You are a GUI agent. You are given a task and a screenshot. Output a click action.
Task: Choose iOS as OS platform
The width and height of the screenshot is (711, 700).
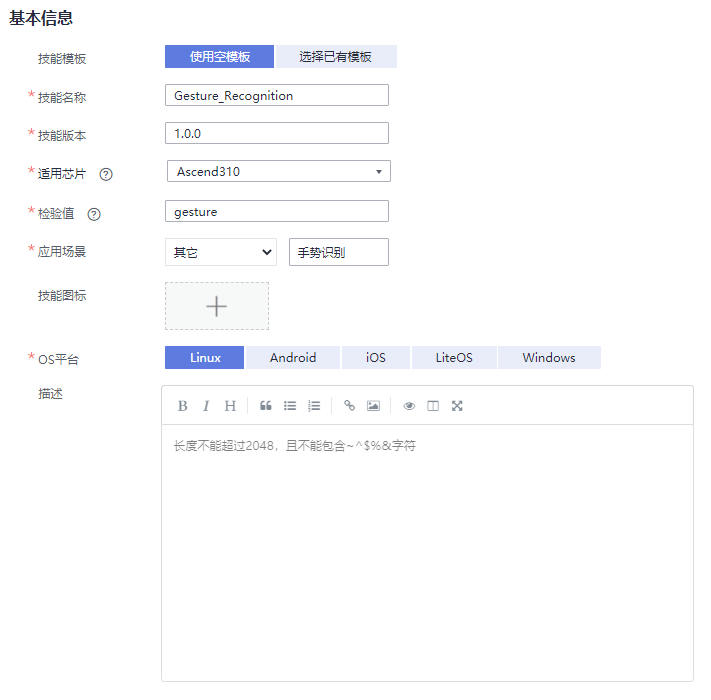coord(376,358)
